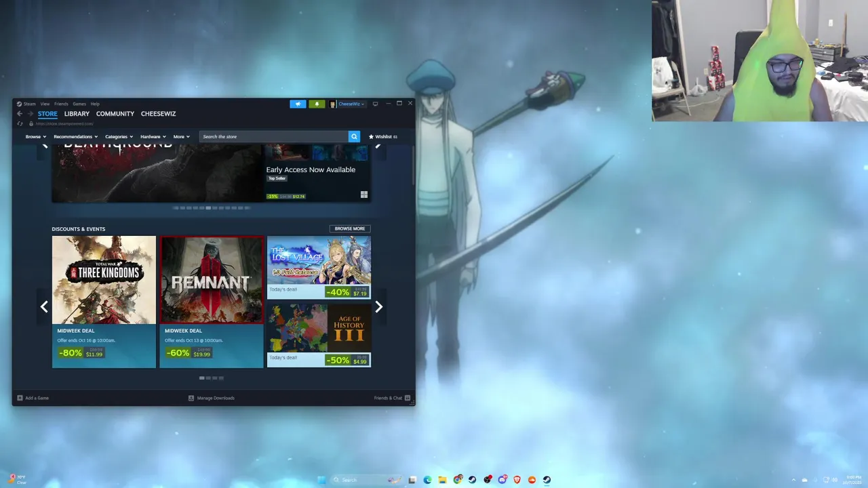The image size is (868, 488).
Task: Open the orange cloud app in taskbar
Action: click(532, 480)
